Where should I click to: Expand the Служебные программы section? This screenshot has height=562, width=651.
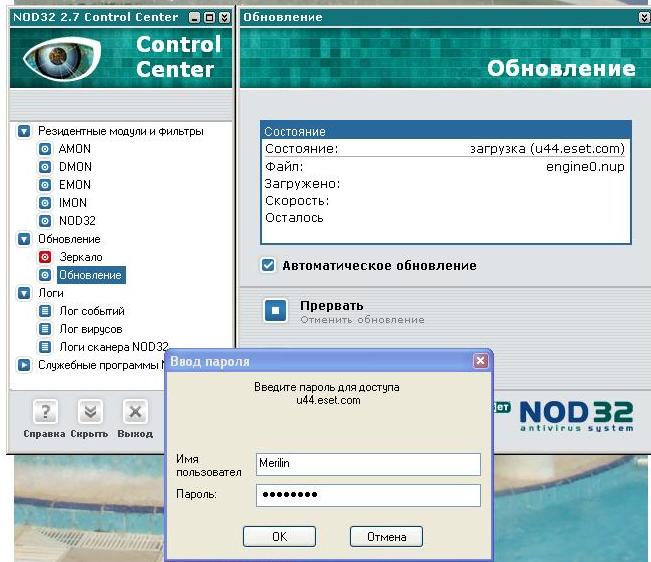click(24, 365)
